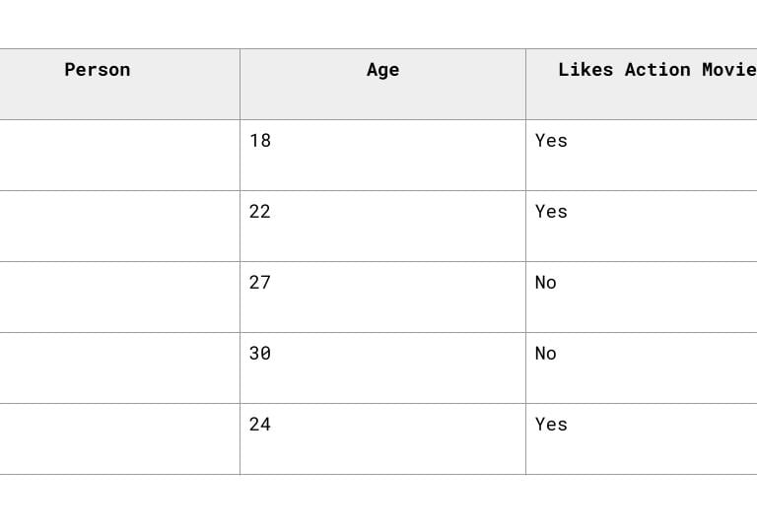Select the Age column header

[382, 70]
